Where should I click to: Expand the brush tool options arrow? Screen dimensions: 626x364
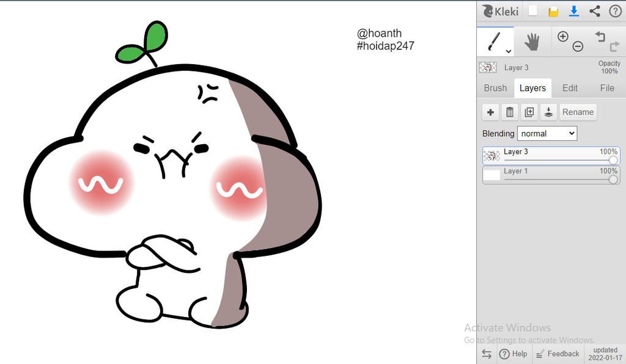pyautogui.click(x=508, y=51)
